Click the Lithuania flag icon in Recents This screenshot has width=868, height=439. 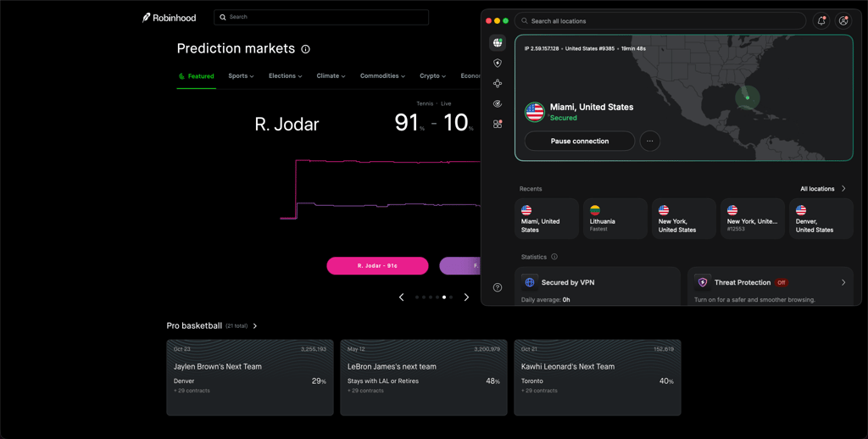click(595, 210)
